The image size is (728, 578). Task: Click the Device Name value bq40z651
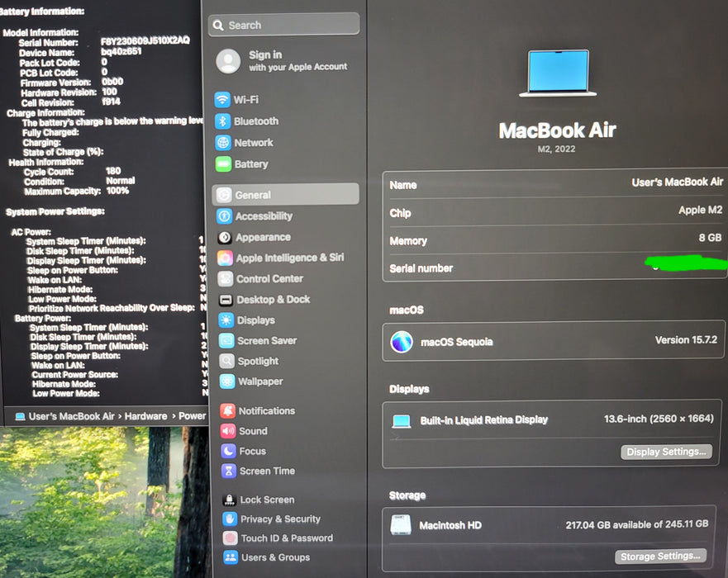click(121, 51)
